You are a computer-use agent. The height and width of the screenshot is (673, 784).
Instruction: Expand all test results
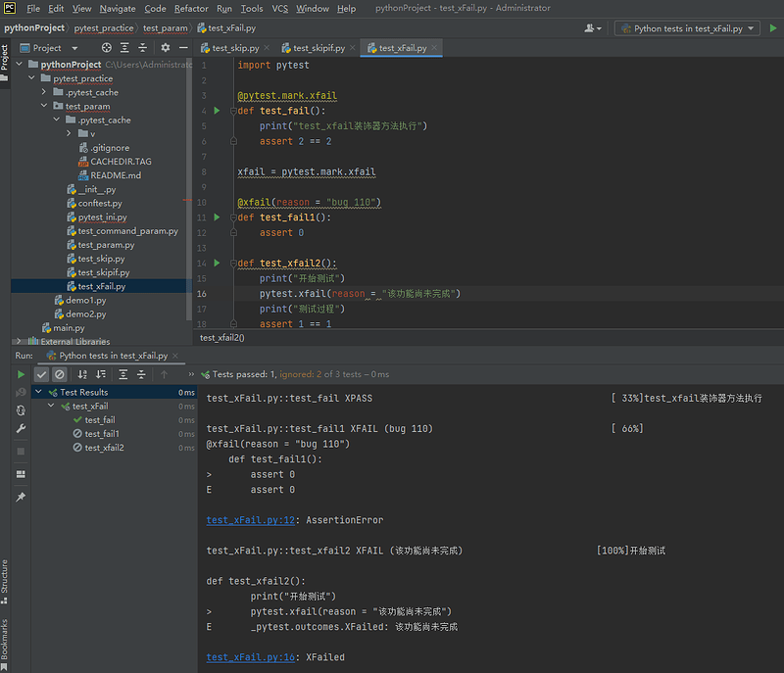(x=123, y=374)
